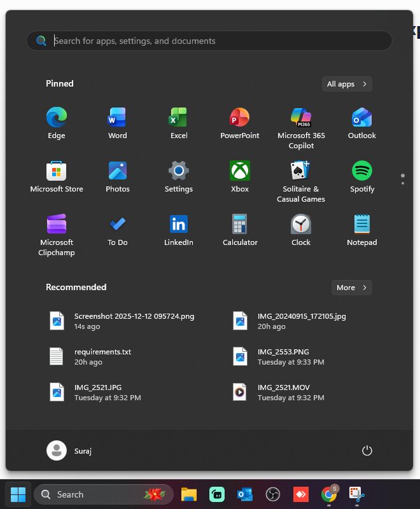This screenshot has width=420, height=509.
Task: Open Microsoft Store
Action: (57, 176)
